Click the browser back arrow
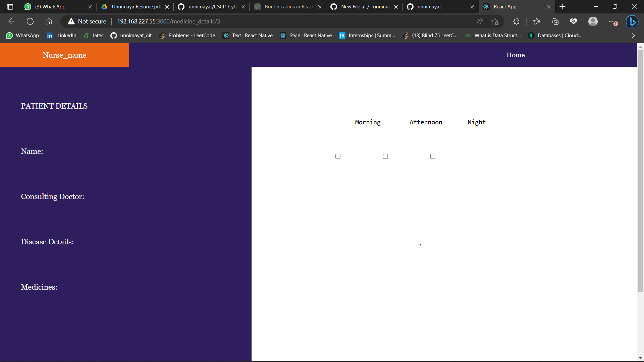This screenshot has height=362, width=644. 11,21
